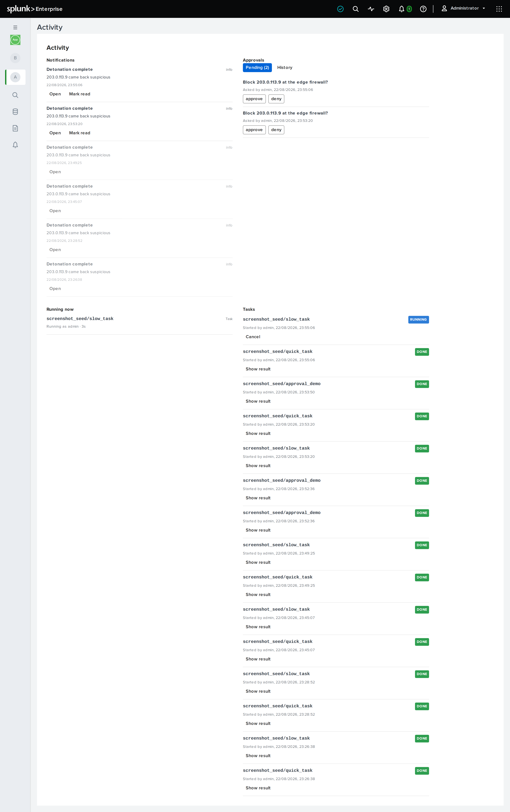
Task: Open the sidebar bell icon
Action: click(15, 145)
